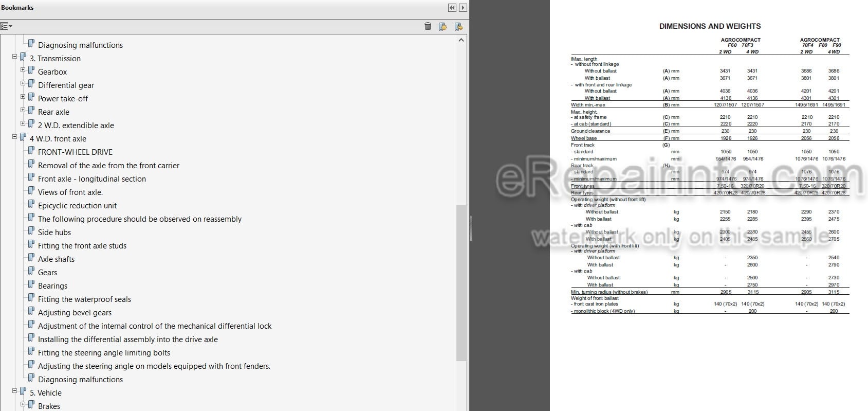Image resolution: width=868 pixels, height=411 pixels.
Task: Click the Ground clearance row label
Action: [x=590, y=131]
